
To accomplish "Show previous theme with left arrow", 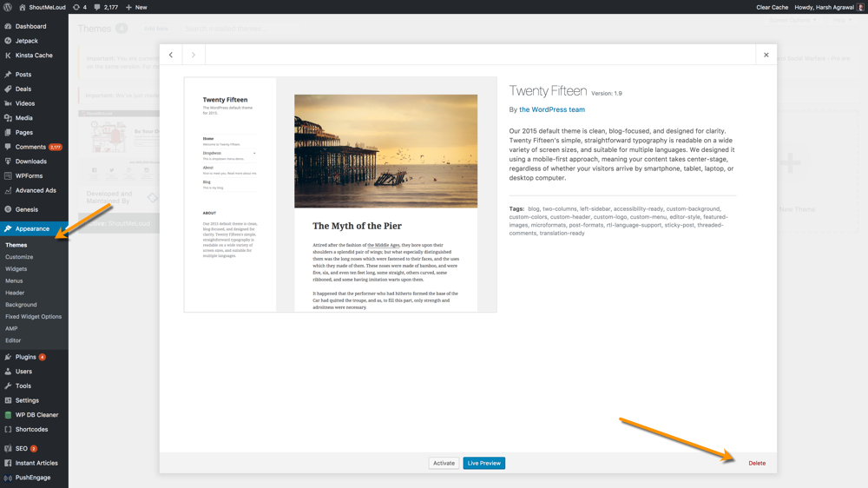I will click(171, 55).
